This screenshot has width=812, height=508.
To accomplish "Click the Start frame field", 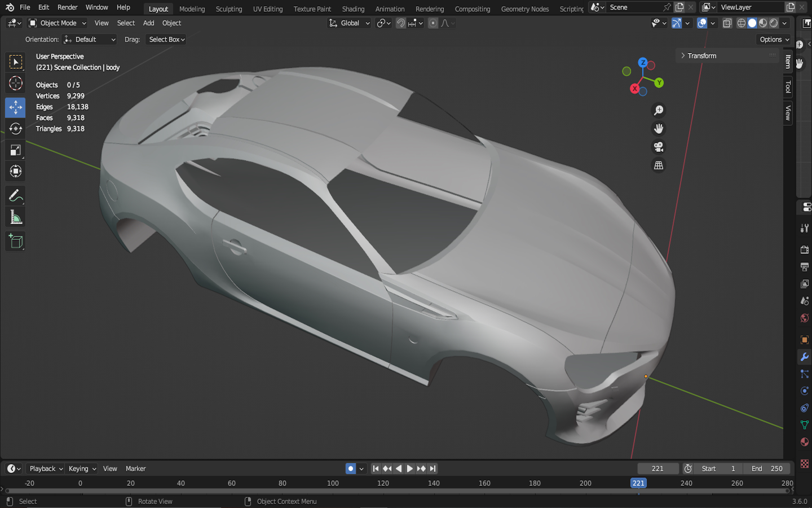I will [x=718, y=468].
